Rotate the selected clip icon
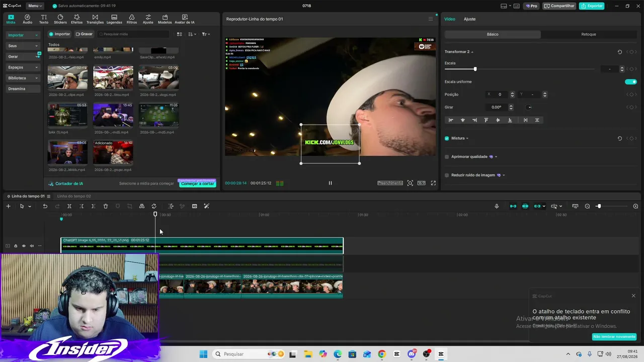 [154, 206]
